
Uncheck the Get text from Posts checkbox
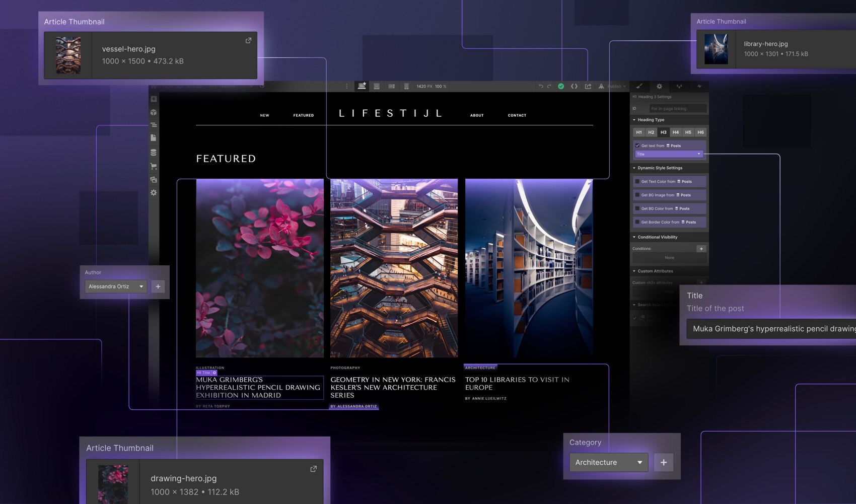point(637,146)
